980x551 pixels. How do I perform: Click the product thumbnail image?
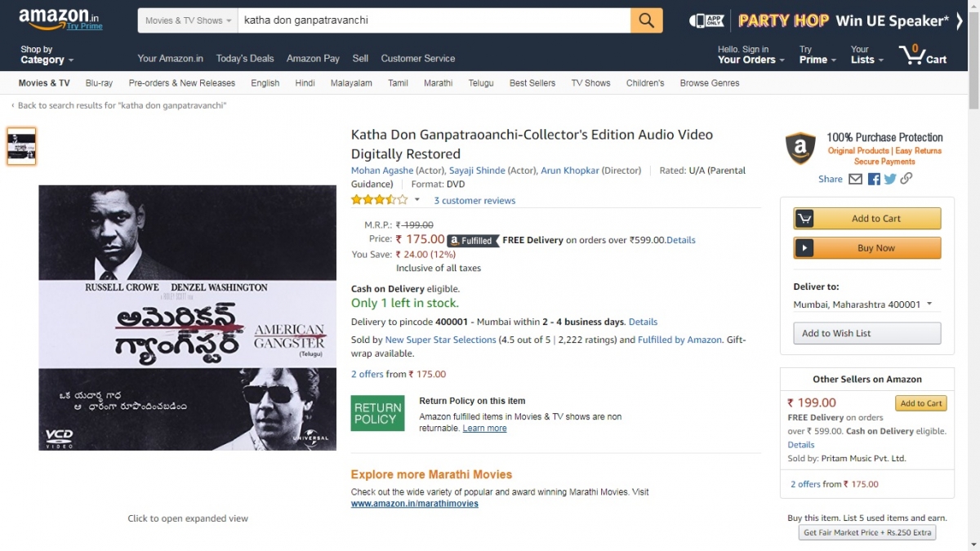point(22,146)
